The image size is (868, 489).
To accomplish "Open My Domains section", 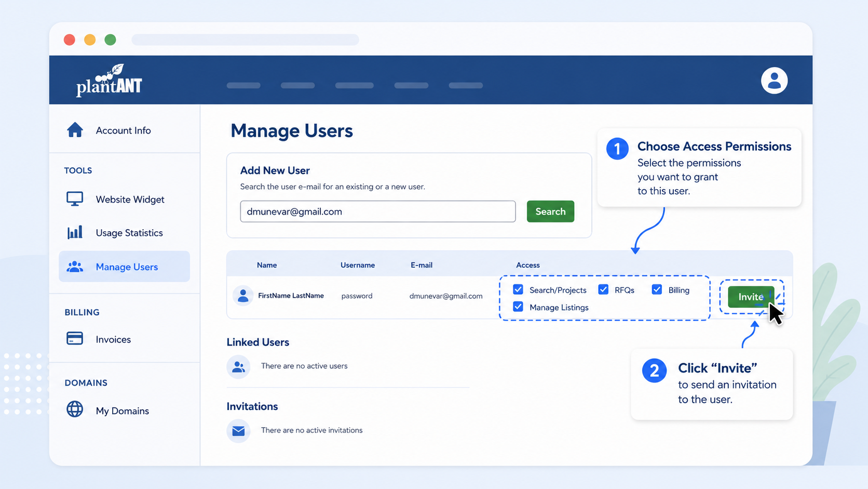I will click(x=122, y=411).
